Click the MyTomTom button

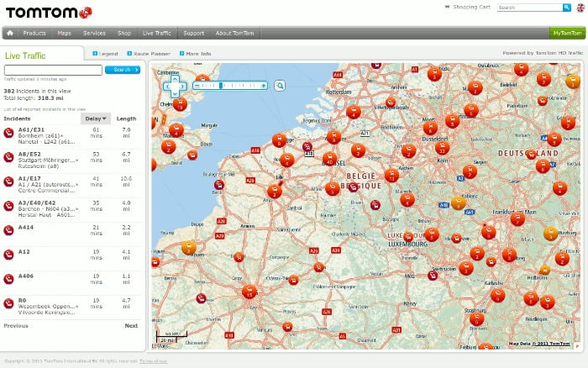tap(567, 33)
